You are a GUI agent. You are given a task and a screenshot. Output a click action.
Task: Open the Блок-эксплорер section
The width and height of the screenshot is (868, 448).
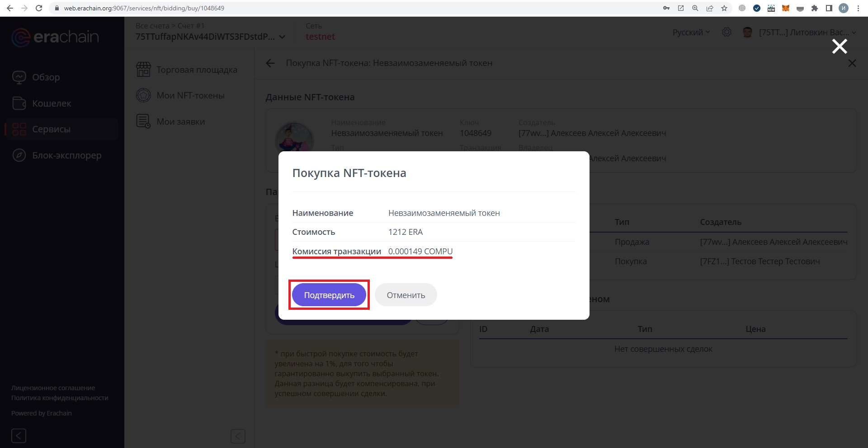pyautogui.click(x=66, y=155)
